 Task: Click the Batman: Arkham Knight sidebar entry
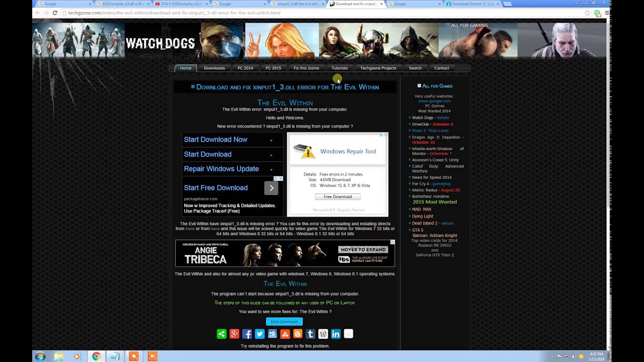[x=435, y=236]
